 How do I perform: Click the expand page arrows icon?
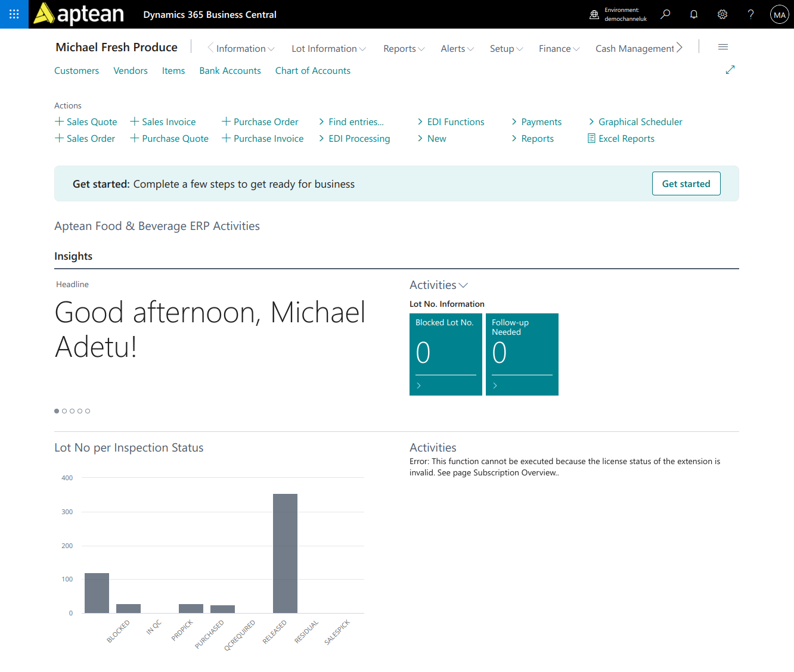coord(730,70)
